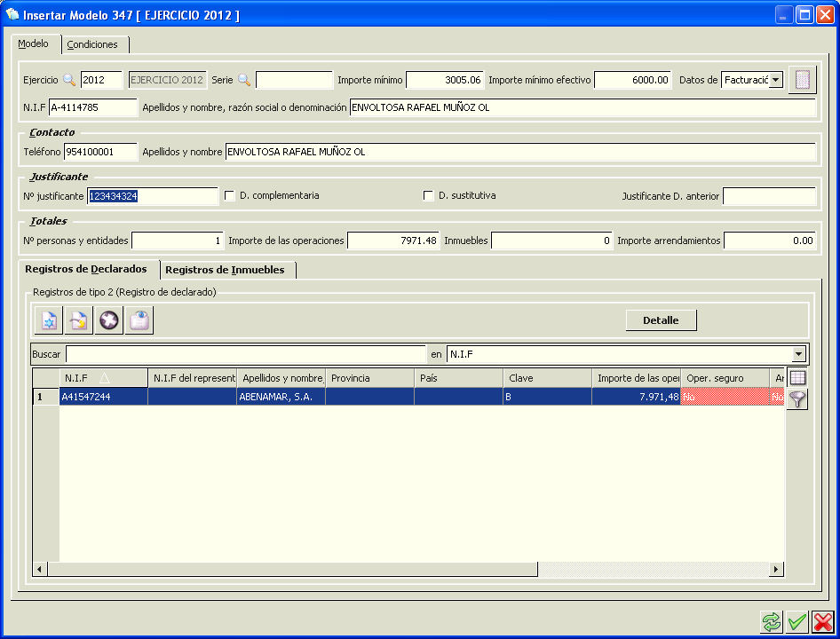This screenshot has width=840, height=639.
Task: Open the Datos de dropdown
Action: 775,80
